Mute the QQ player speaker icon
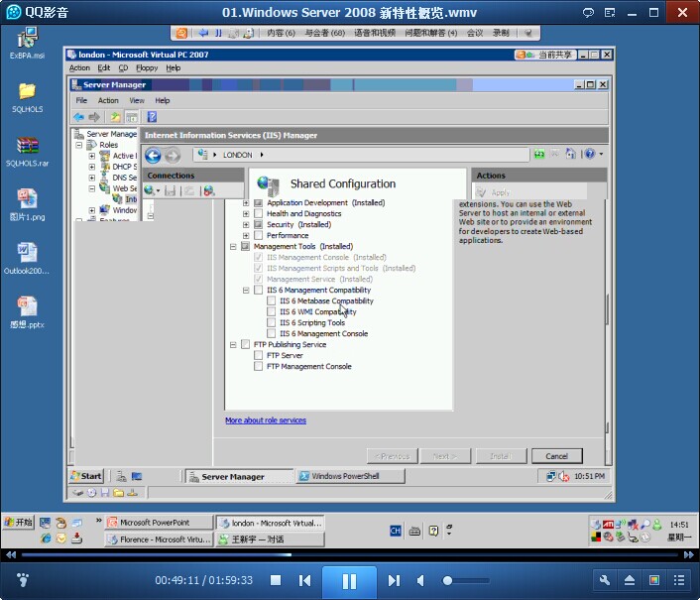Viewport: 700px width, 600px height. (x=420, y=580)
